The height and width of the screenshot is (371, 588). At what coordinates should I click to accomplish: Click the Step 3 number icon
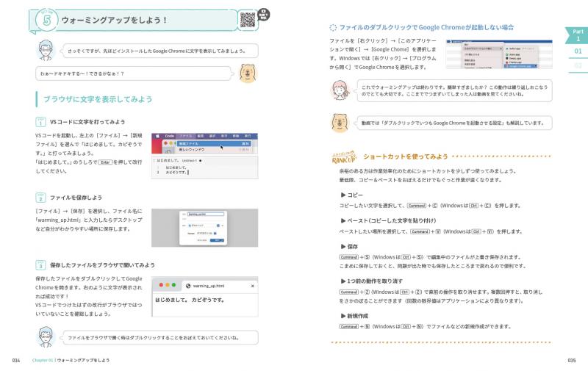(x=41, y=265)
